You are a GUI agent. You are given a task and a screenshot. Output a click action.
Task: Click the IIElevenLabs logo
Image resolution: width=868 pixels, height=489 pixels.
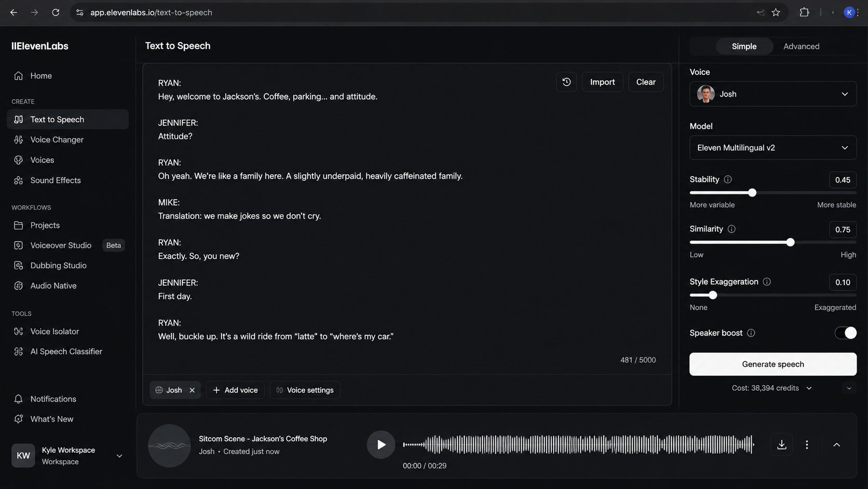[40, 46]
